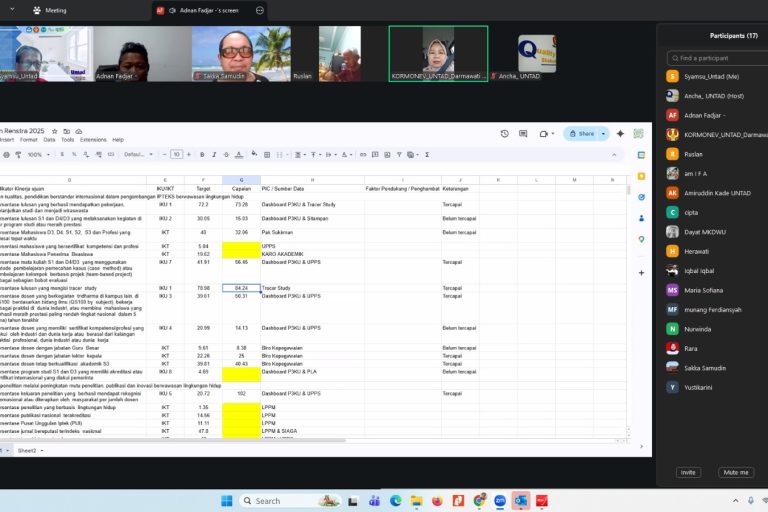Select KORMONEV_UNTAD_Darmawati video thumbnail

point(438,54)
